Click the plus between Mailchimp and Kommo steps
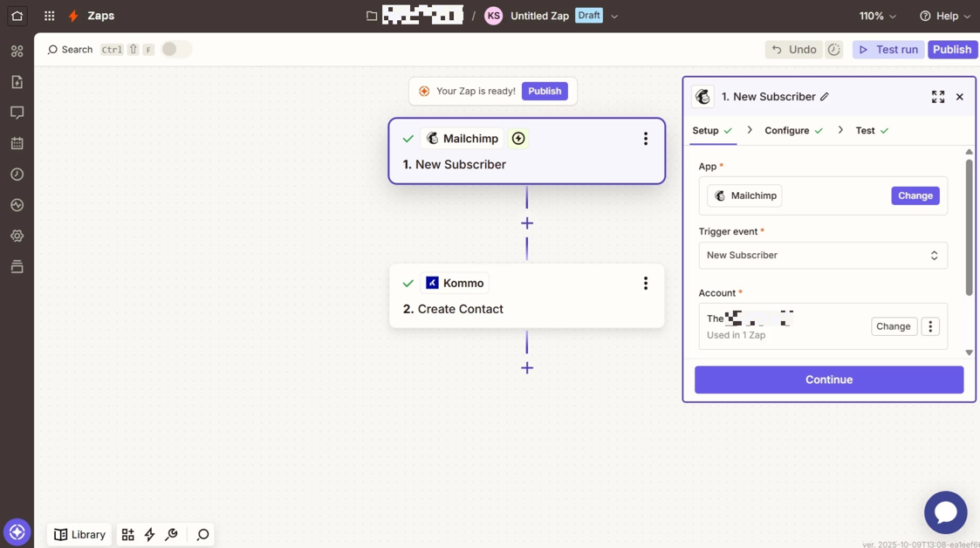The image size is (980, 548). [527, 223]
